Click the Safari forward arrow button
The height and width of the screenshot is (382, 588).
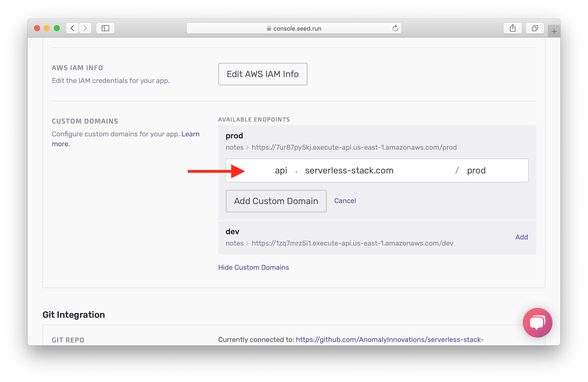(x=85, y=28)
